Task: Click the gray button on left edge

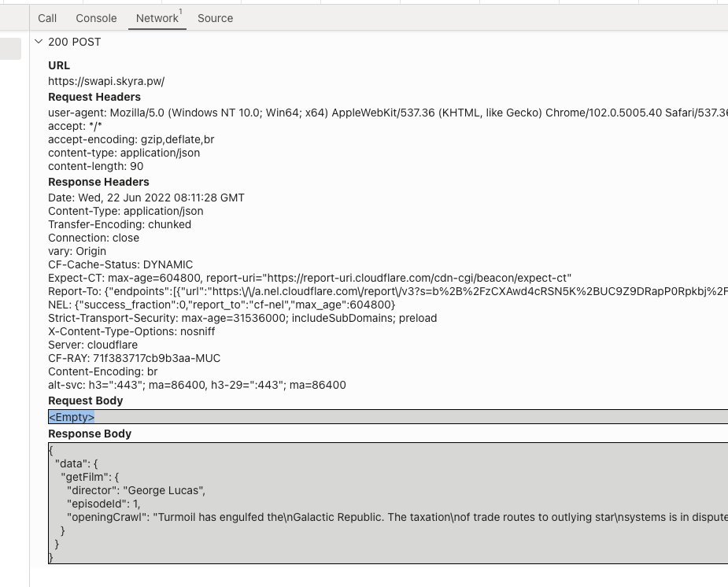Action: pos(9,49)
